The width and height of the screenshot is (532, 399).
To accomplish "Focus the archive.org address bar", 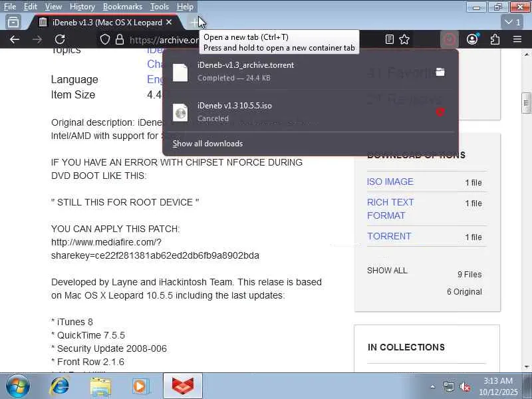I will [x=164, y=40].
